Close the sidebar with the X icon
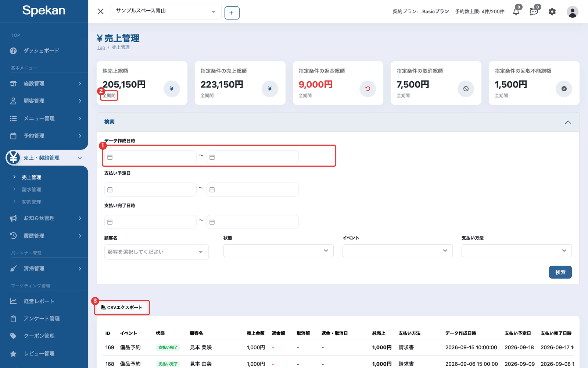This screenshot has height=368, width=588. (101, 11)
